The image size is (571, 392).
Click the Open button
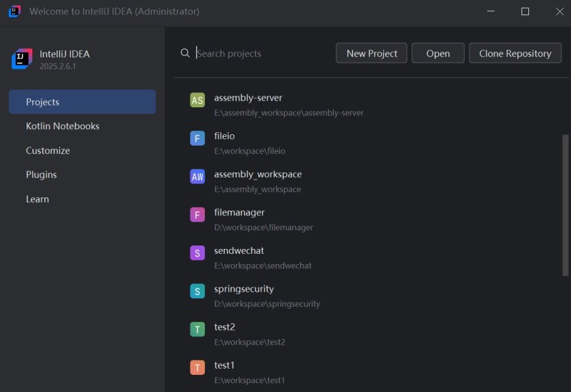click(x=438, y=53)
